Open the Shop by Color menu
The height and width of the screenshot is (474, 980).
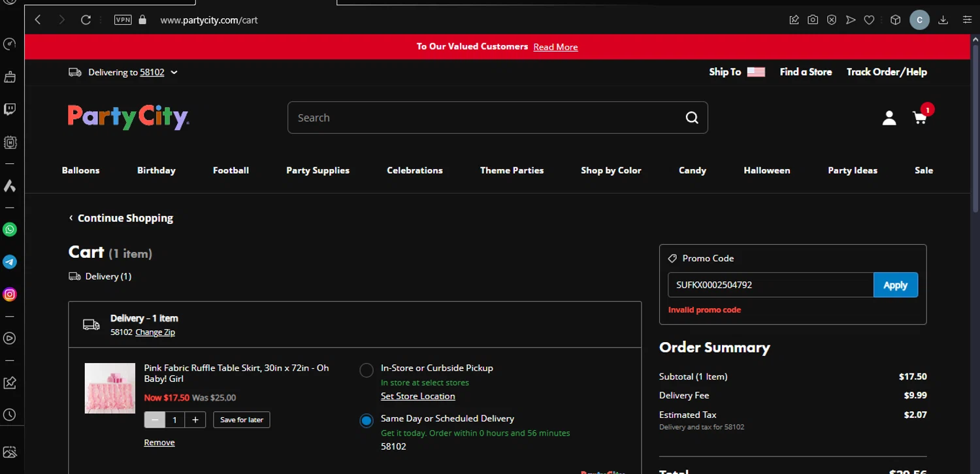click(x=611, y=170)
